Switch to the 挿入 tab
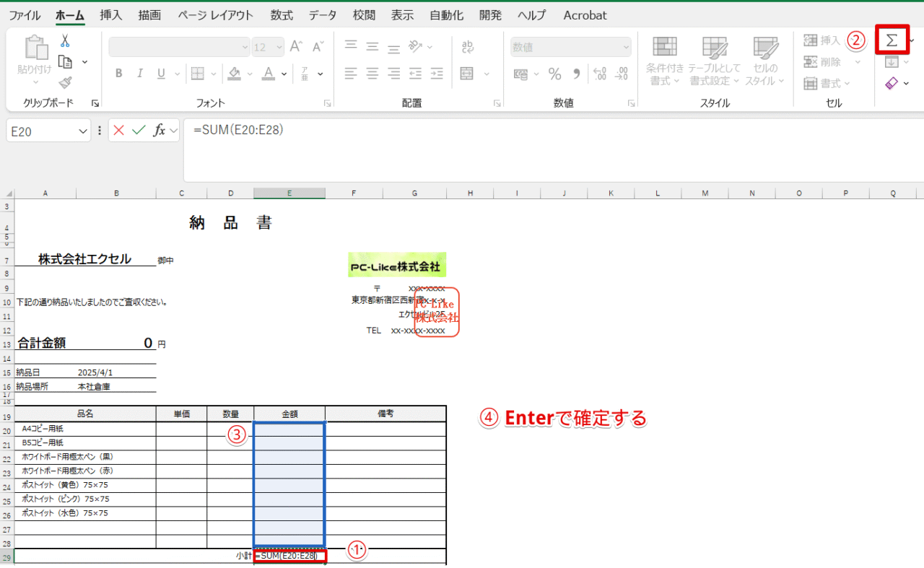Image resolution: width=924 pixels, height=568 pixels. [x=111, y=15]
